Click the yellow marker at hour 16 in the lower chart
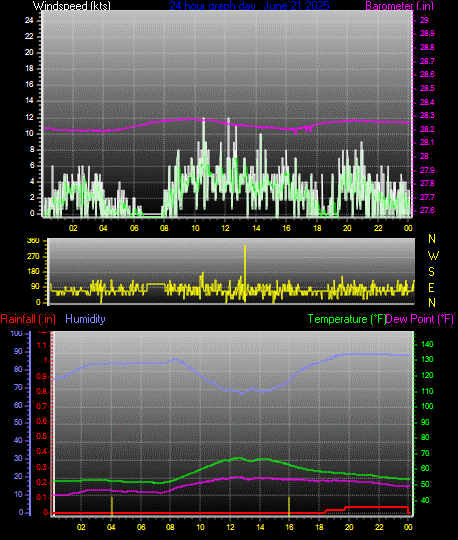The height and width of the screenshot is (540, 458). click(x=289, y=506)
